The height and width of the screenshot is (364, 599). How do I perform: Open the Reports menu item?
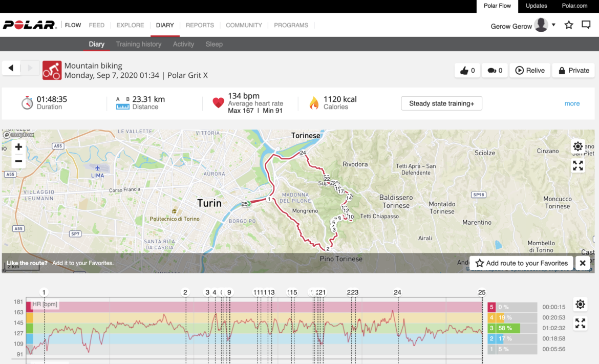tap(200, 25)
